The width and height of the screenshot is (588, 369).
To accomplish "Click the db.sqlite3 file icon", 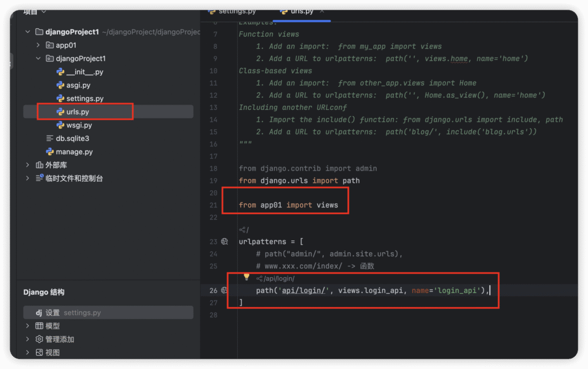I will [50, 139].
